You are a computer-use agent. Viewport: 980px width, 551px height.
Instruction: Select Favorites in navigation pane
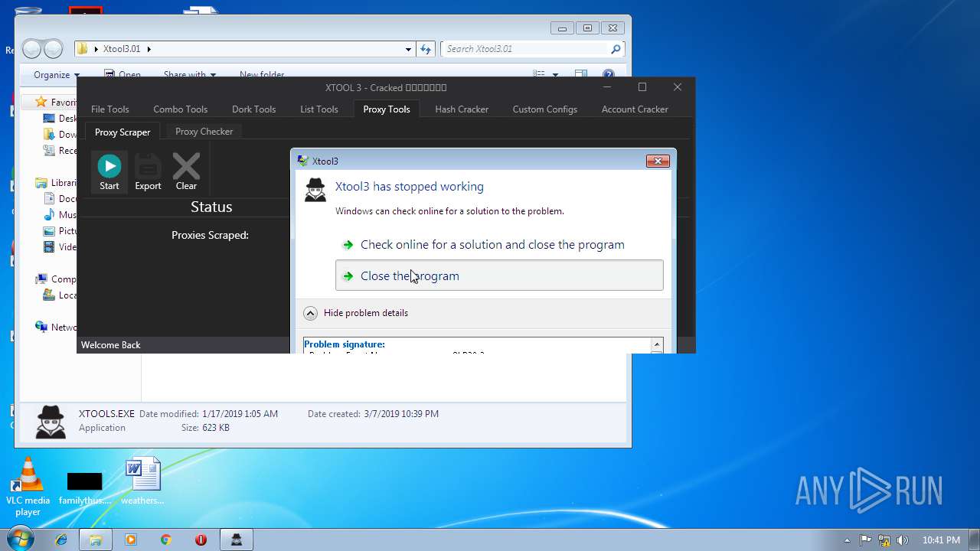point(54,103)
